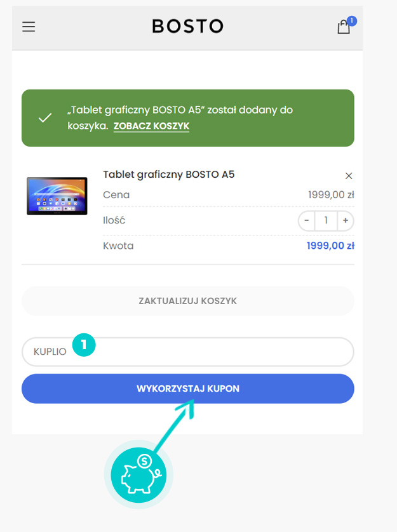Image resolution: width=397 pixels, height=532 pixels.
Task: Open the ZOBACZ KOSZYK link
Action: click(151, 126)
